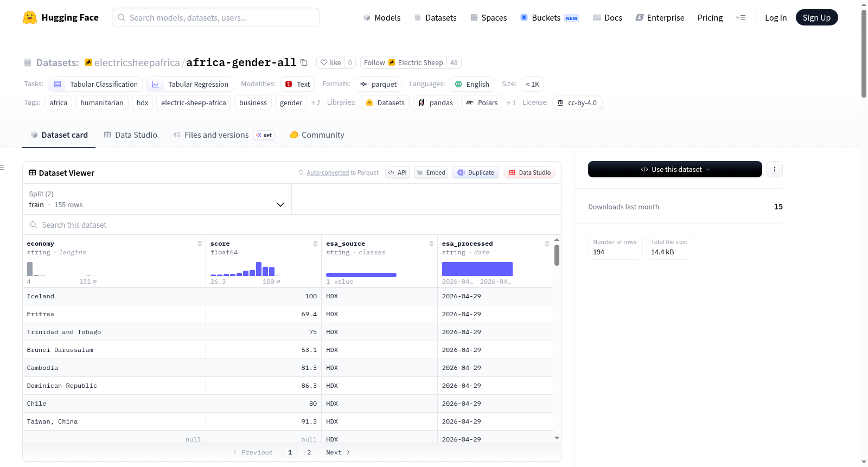Like the dataset with the heart button
Screen dimensions: 868x467
pyautogui.click(x=330, y=62)
